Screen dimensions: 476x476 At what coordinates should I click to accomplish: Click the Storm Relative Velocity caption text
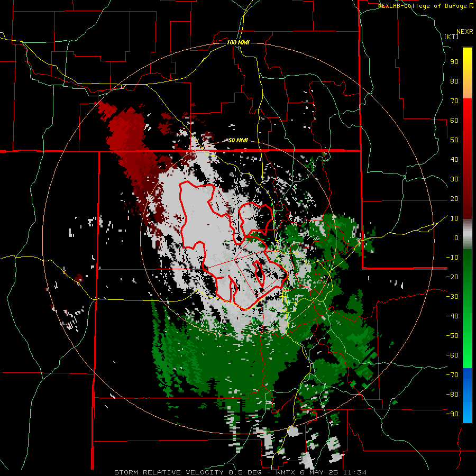[x=240, y=472]
